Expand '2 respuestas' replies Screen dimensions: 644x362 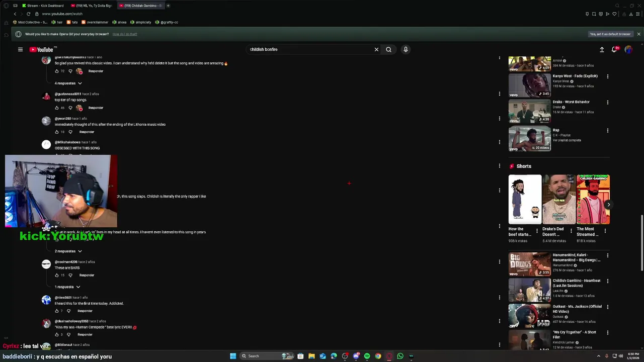68,251
